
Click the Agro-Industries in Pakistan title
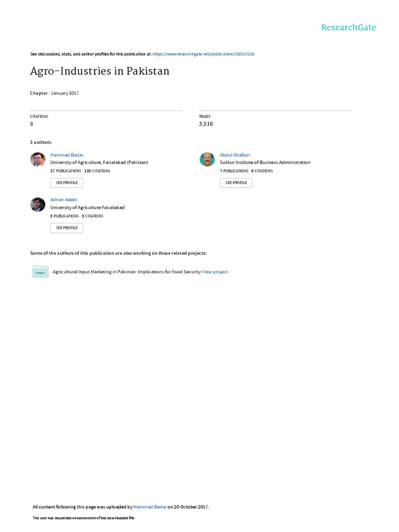(x=100, y=71)
